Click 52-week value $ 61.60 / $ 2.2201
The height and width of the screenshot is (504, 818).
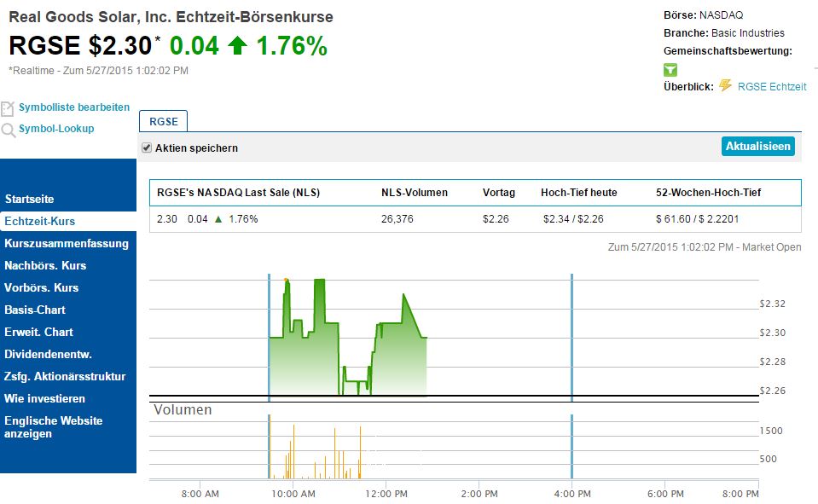(697, 219)
